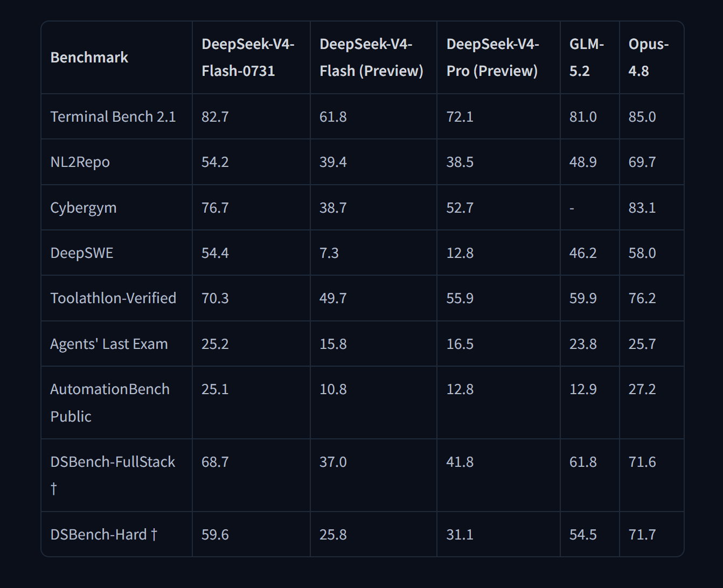Click 59.9 in the Toolathlon-Verified row
This screenshot has width=723, height=588.
(583, 298)
